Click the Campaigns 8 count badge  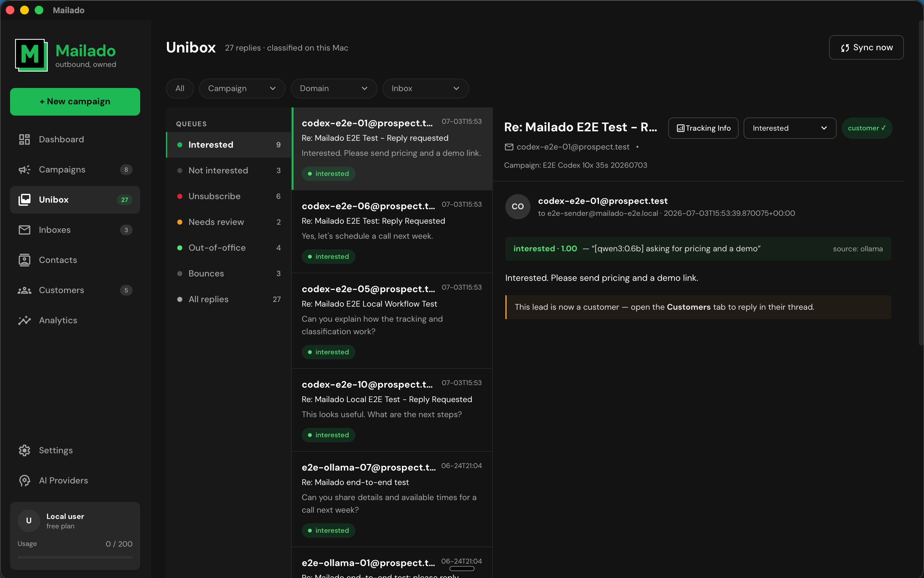point(126,170)
